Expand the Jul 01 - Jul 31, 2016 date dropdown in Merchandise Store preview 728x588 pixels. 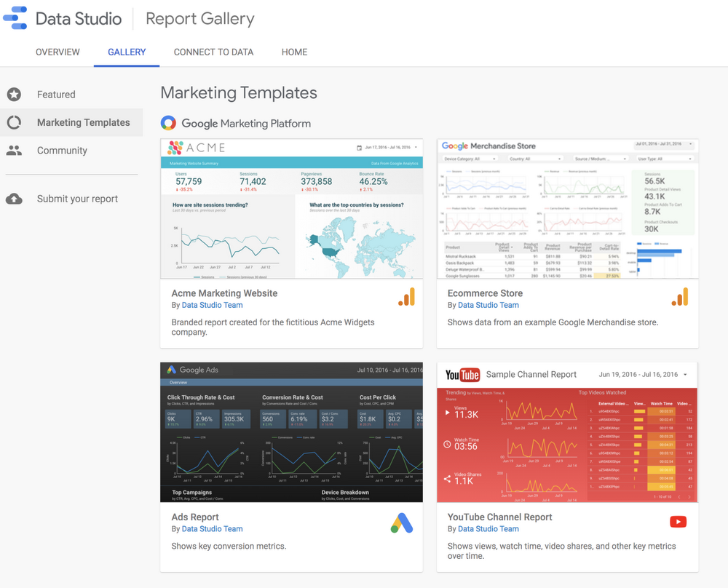tap(664, 144)
